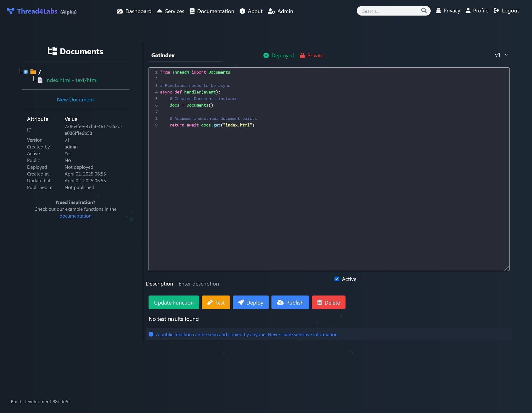Click the New Document link
The image size is (532, 413).
[x=75, y=100]
